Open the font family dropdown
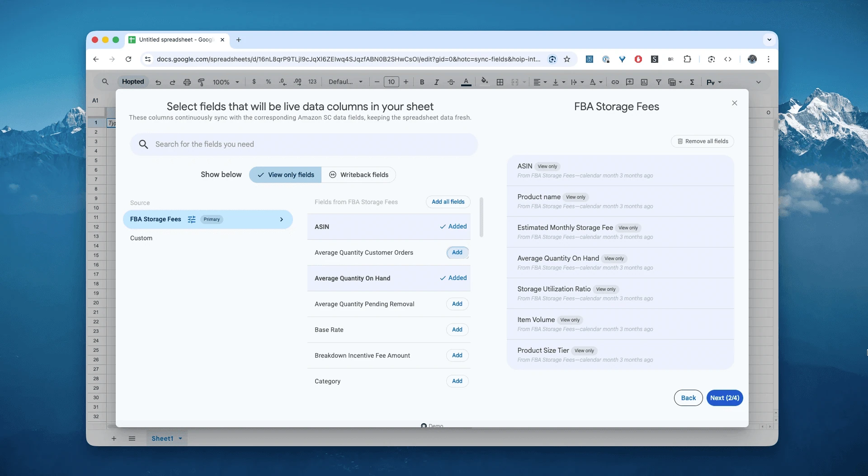 [x=345, y=82]
